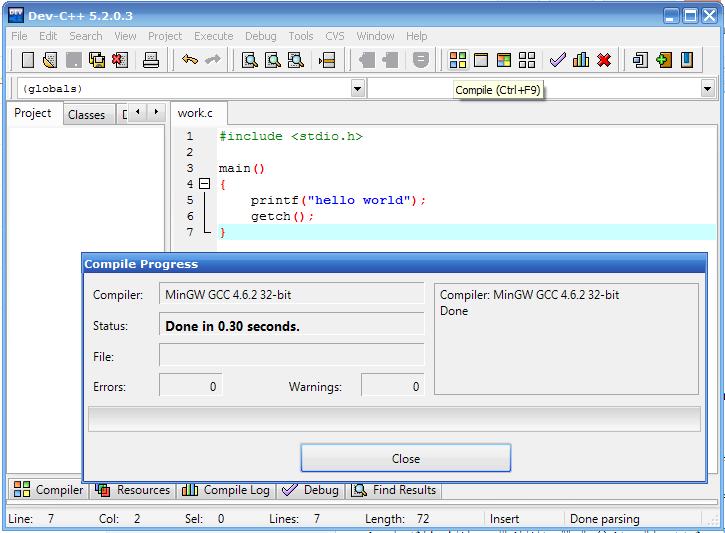This screenshot has width=725, height=533.
Task: Click the Status field 'Done in 0.30 seconds.'
Action: pyautogui.click(x=292, y=325)
